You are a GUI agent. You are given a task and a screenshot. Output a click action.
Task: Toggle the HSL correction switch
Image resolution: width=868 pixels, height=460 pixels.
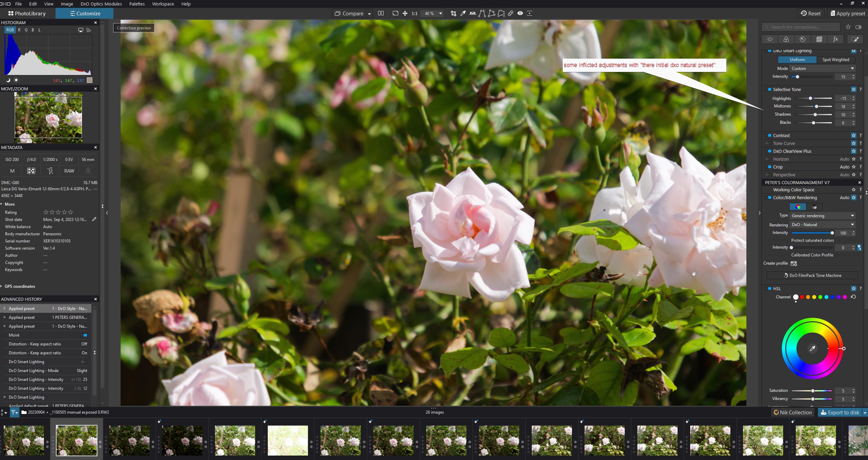click(769, 288)
